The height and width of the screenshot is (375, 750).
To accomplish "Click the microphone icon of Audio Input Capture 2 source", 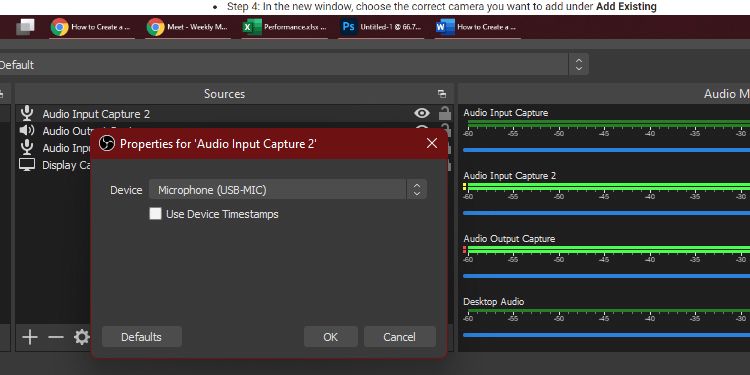I will (x=27, y=114).
